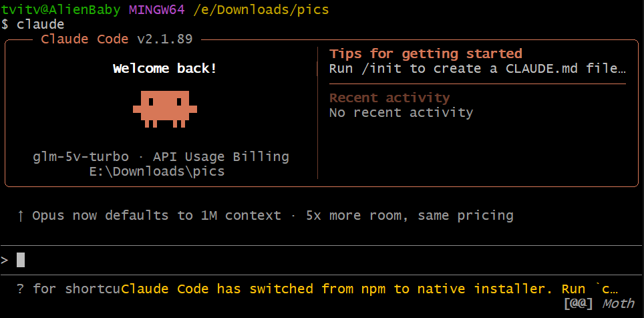The width and height of the screenshot is (644, 318).
Task: Click 'Run /init to create a CLAUDE.md file' tip
Action: 478,69
